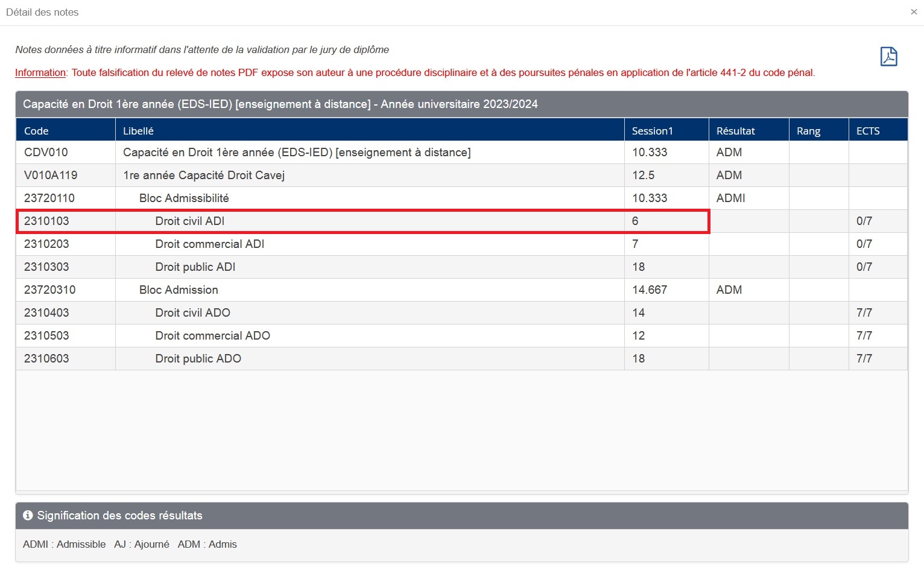This screenshot has height=567, width=924.
Task: Select the Droit commercial ADO row
Action: [x=212, y=336]
